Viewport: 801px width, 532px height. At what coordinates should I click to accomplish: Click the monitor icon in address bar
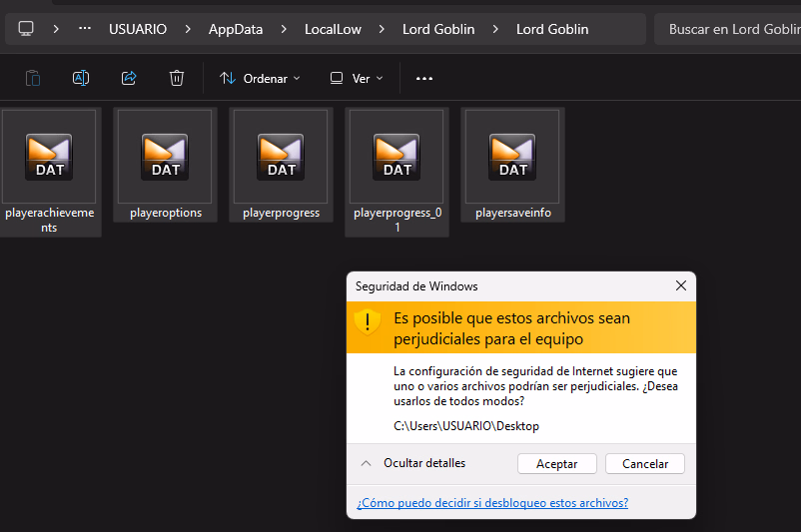coord(26,29)
